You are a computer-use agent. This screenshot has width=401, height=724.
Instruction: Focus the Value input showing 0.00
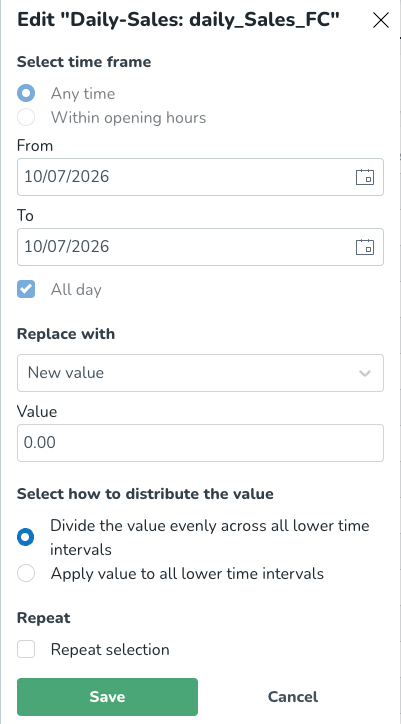pyautogui.click(x=200, y=443)
